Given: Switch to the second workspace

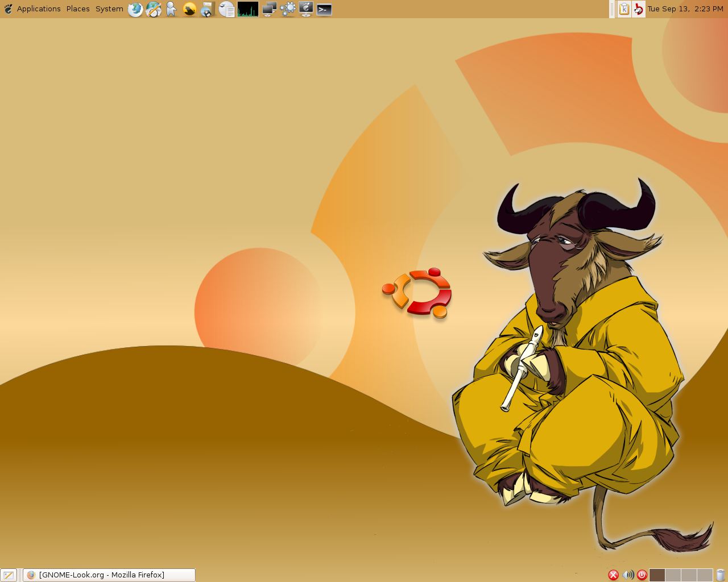Looking at the screenshot, I should (673, 575).
